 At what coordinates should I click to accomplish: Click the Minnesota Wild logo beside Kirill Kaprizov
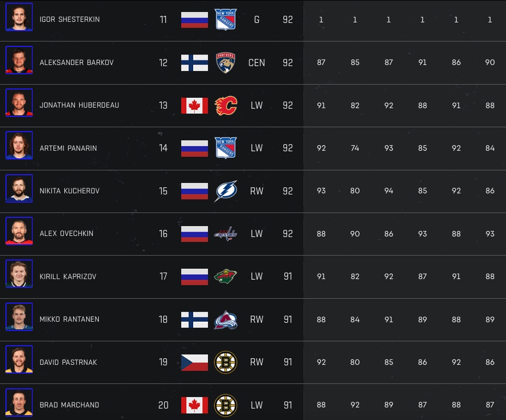pos(225,276)
